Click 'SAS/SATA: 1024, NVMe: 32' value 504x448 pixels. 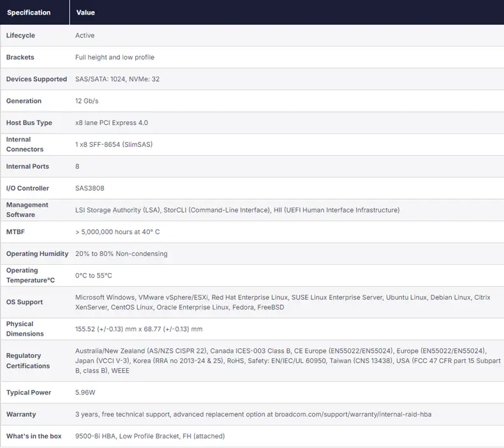click(117, 79)
